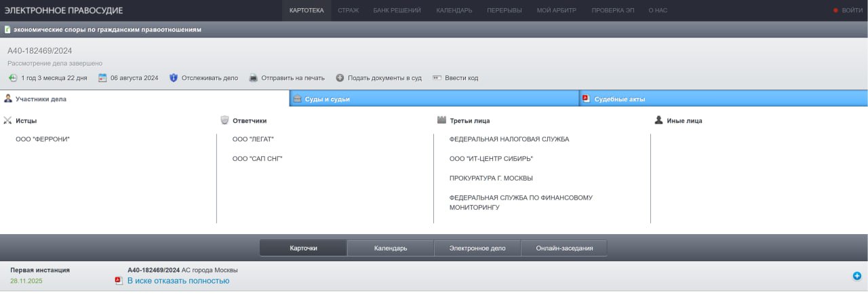Screen dimensions: 868x304
Task: Go to Мой арбитр menu item
Action: pos(556,10)
